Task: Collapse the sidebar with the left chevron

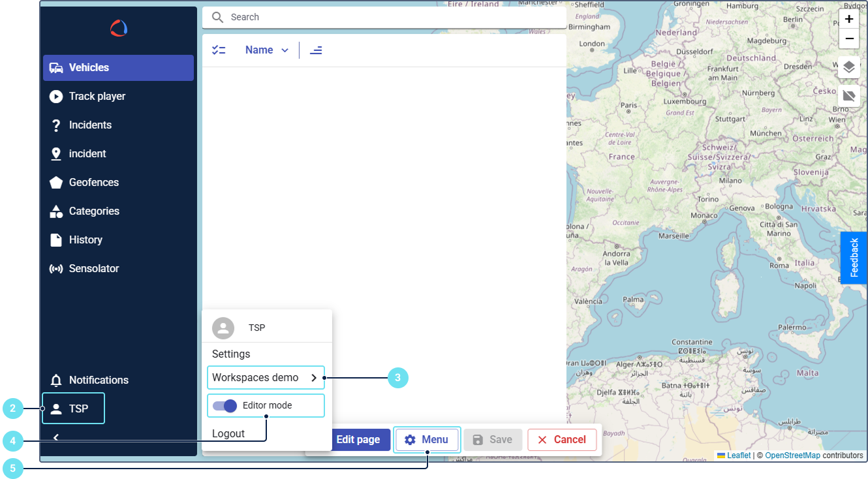Action: [x=56, y=437]
